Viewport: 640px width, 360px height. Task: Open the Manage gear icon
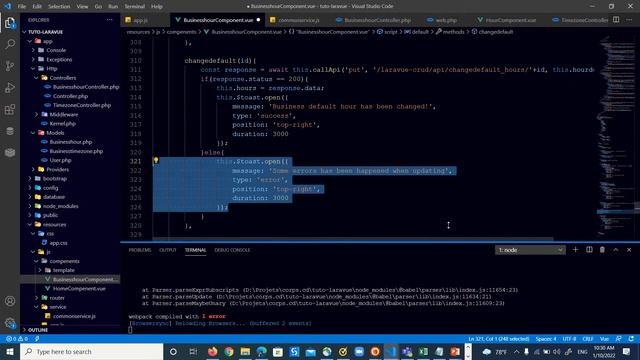click(x=10, y=323)
